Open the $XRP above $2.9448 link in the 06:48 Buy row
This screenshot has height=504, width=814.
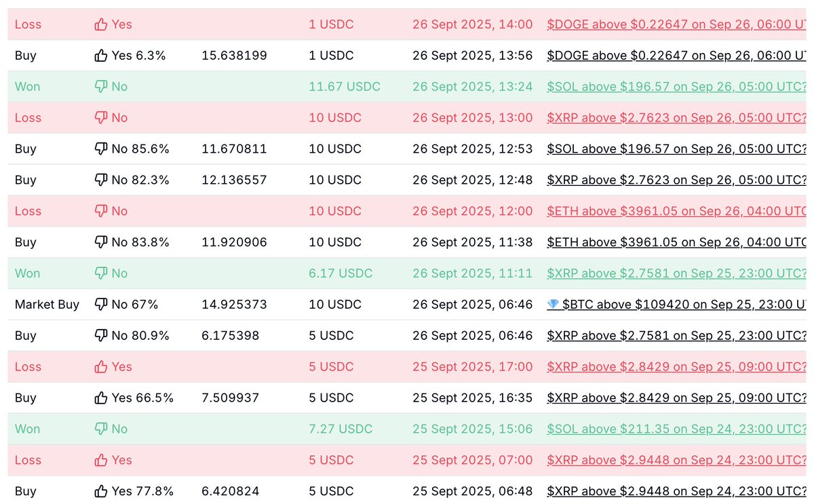click(x=676, y=492)
